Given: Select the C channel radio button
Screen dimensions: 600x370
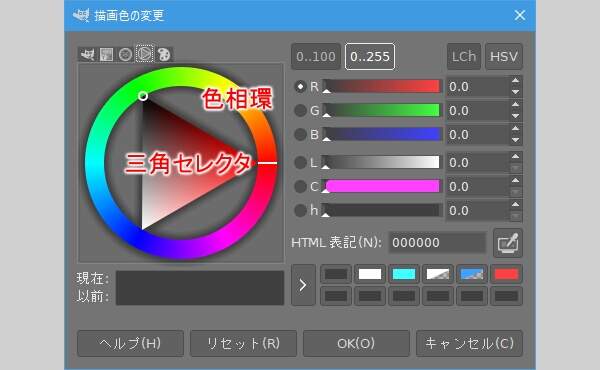Looking at the screenshot, I should 300,186.
